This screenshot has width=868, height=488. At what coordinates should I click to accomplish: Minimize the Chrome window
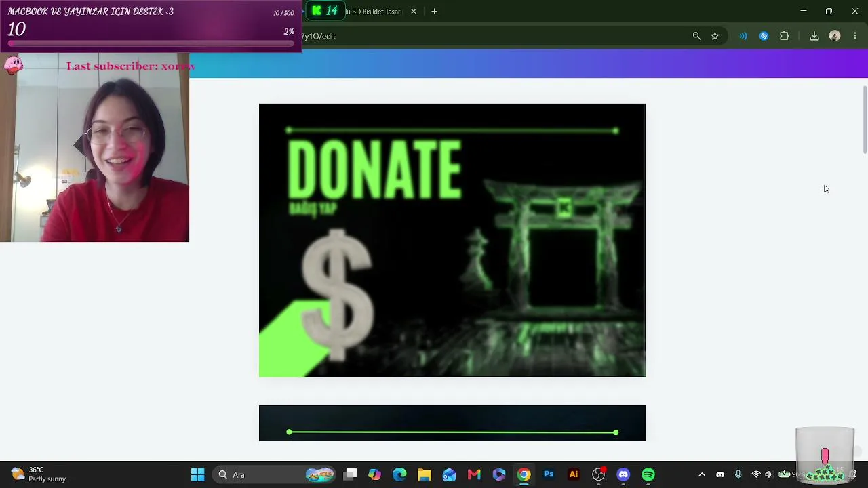[804, 12]
